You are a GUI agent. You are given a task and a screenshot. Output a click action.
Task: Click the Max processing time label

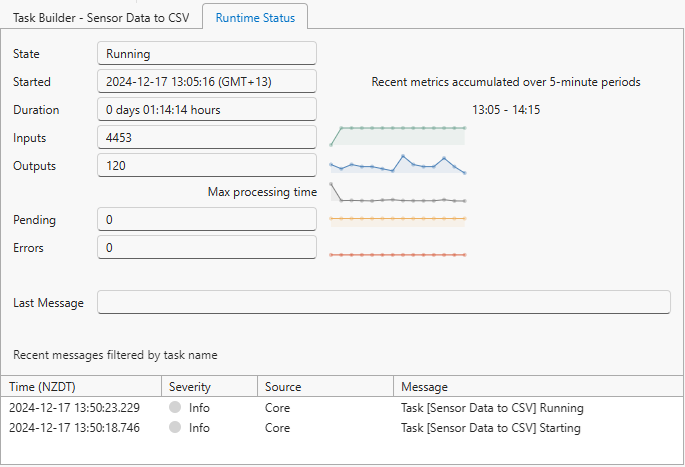pyautogui.click(x=262, y=192)
